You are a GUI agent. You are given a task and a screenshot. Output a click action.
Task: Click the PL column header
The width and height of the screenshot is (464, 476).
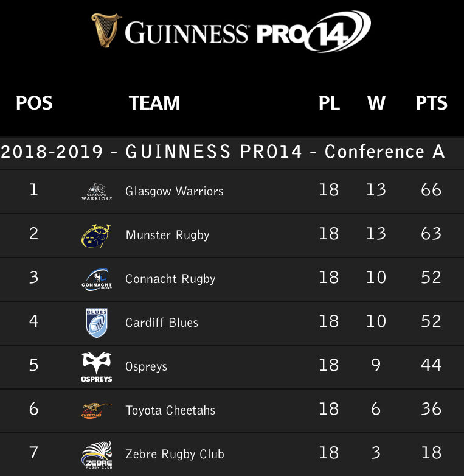pos(329,103)
